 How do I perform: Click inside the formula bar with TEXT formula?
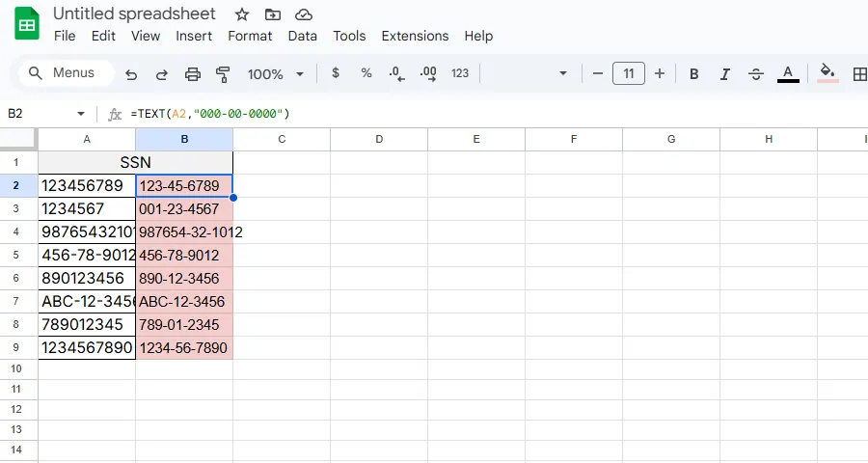pyautogui.click(x=482, y=114)
